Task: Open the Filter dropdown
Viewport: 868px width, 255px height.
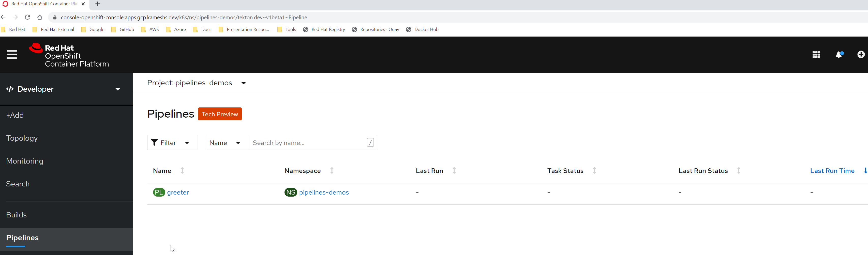Action: [173, 143]
